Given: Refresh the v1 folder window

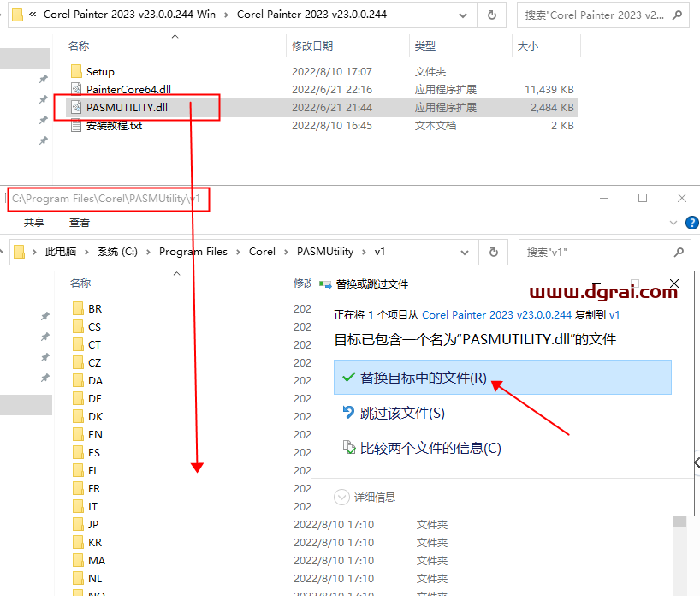Looking at the screenshot, I should click(493, 252).
